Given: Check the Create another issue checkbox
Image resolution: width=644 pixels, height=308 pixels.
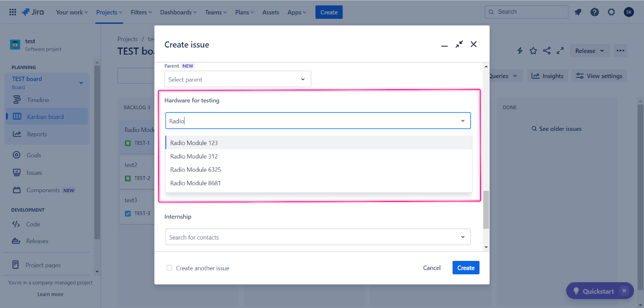Looking at the screenshot, I should 169,268.
